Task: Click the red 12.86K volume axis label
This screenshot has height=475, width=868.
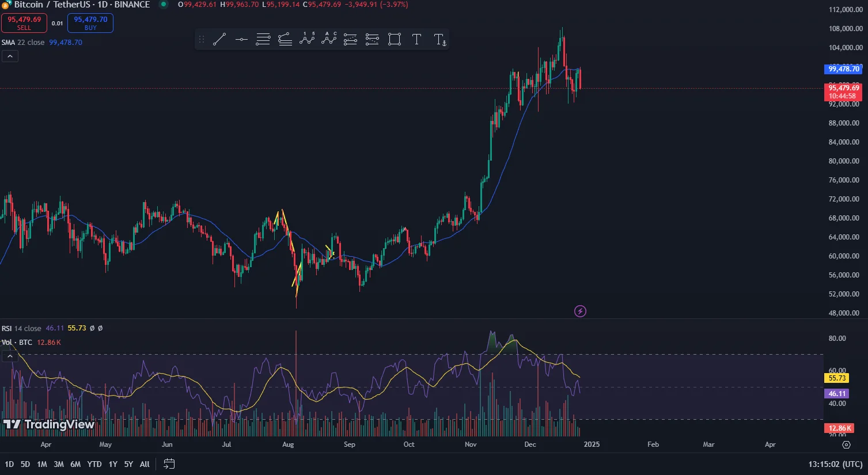Action: coord(839,428)
